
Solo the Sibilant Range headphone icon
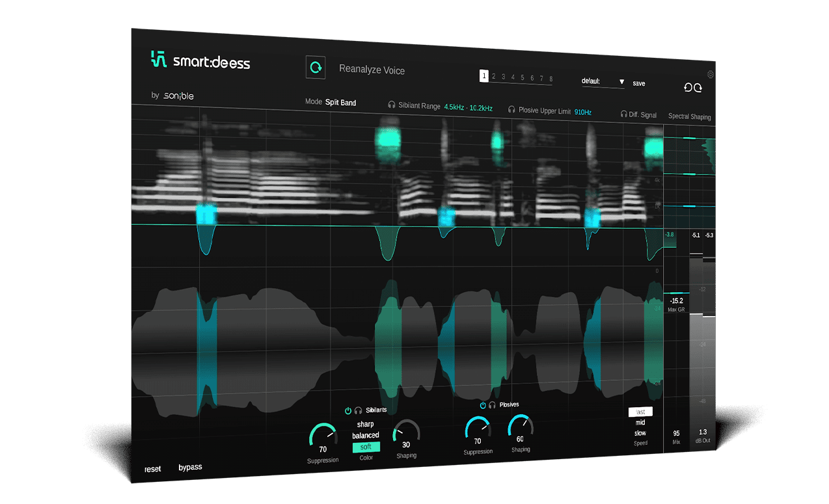(x=392, y=105)
